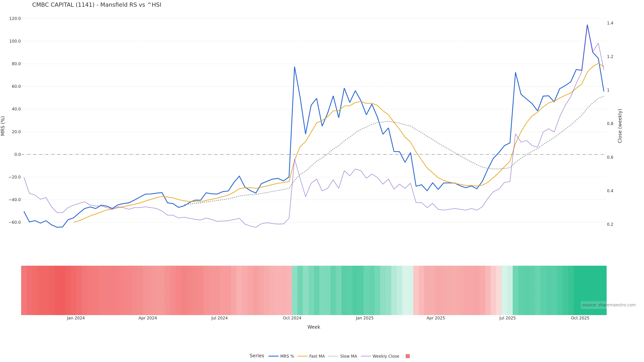Screen dimensions: 644x362
Task: Click the 'MRS (%)' left axis title
Action: (3, 126)
